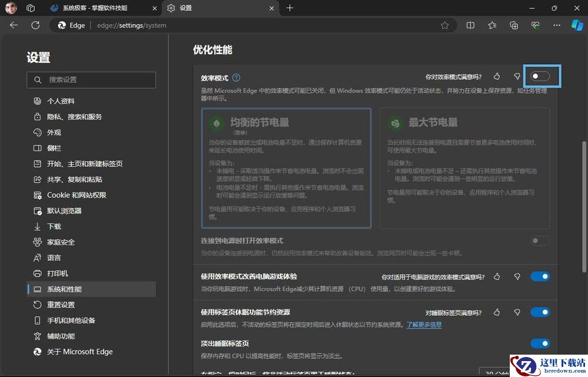Open the favorites list icon
The width and height of the screenshot is (588, 377).
point(492,25)
